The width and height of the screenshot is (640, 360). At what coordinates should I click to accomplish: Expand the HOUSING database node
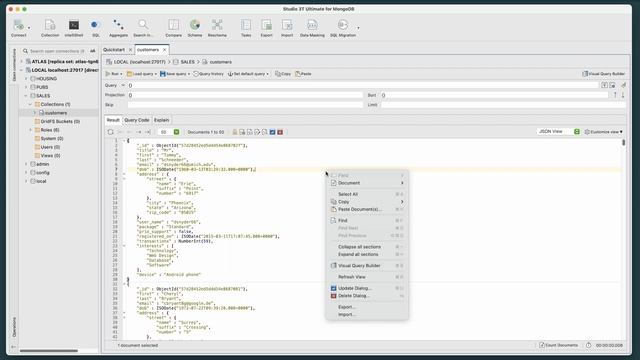(26, 78)
